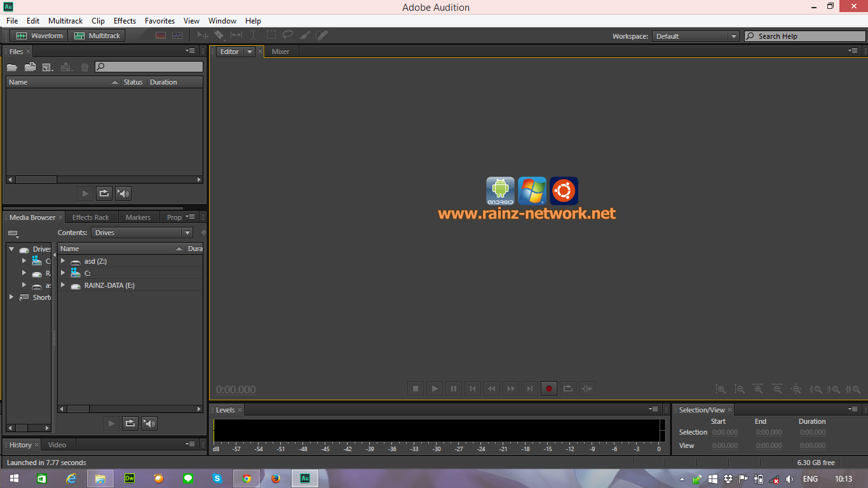Click Files panel horizontal scrollbar
The width and height of the screenshot is (868, 488).
104,180
